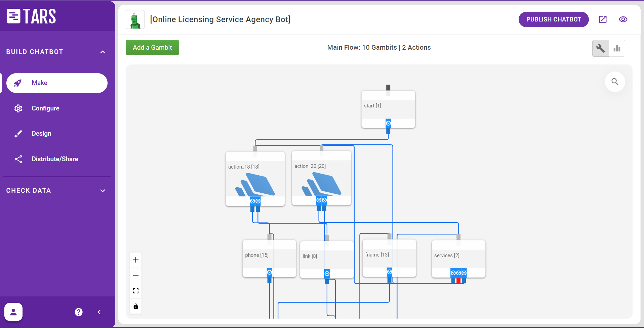The height and width of the screenshot is (328, 644).
Task: Collapse the sidebar with the left chevron
Action: point(99,312)
